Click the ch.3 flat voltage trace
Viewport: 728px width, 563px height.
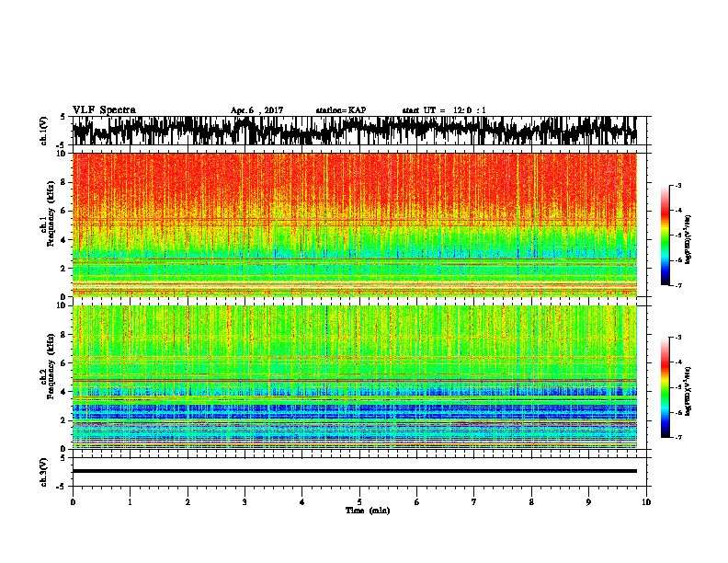(355, 471)
